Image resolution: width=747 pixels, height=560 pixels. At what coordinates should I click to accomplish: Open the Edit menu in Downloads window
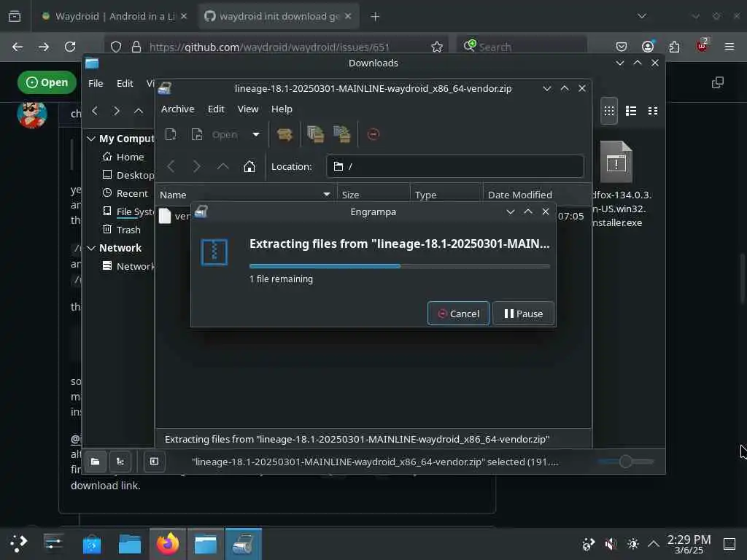125,83
